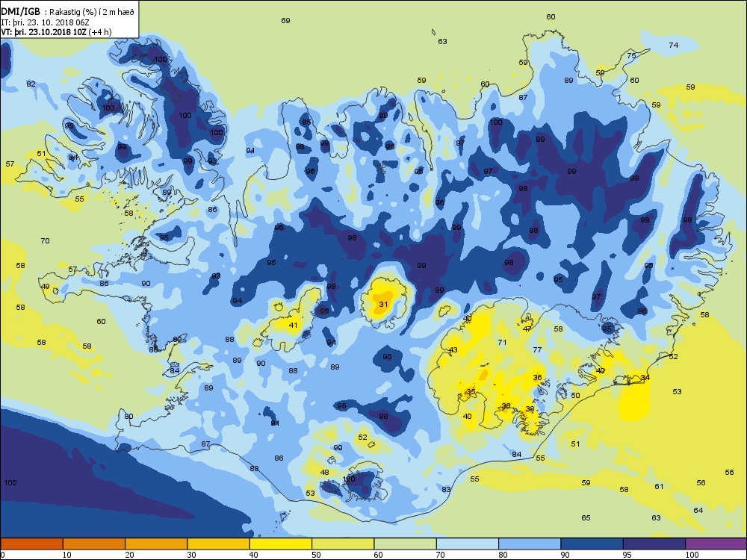747x560 pixels.
Task: Click the VT valid time line 10Z (+4 h)
Action: click(x=56, y=32)
